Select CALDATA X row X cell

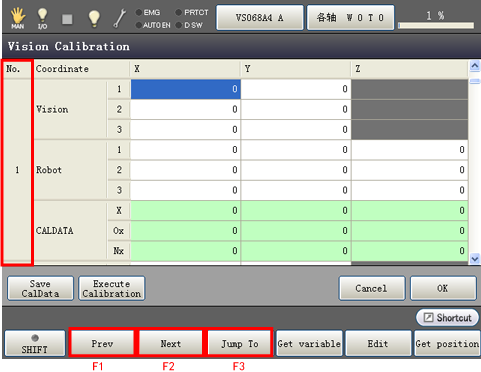[x=186, y=211]
